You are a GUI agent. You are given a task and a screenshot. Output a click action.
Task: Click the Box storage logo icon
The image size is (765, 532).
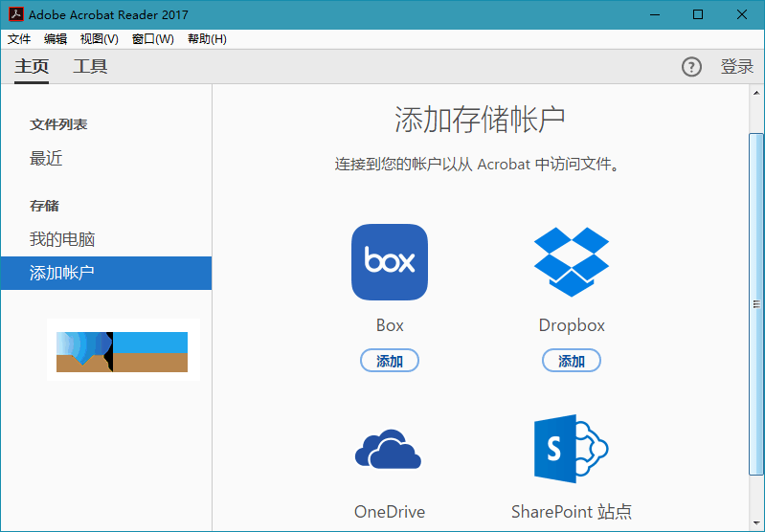(x=390, y=262)
